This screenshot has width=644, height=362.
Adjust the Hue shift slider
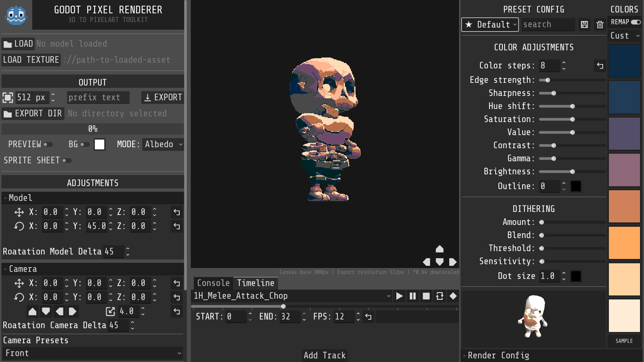tap(572, 106)
